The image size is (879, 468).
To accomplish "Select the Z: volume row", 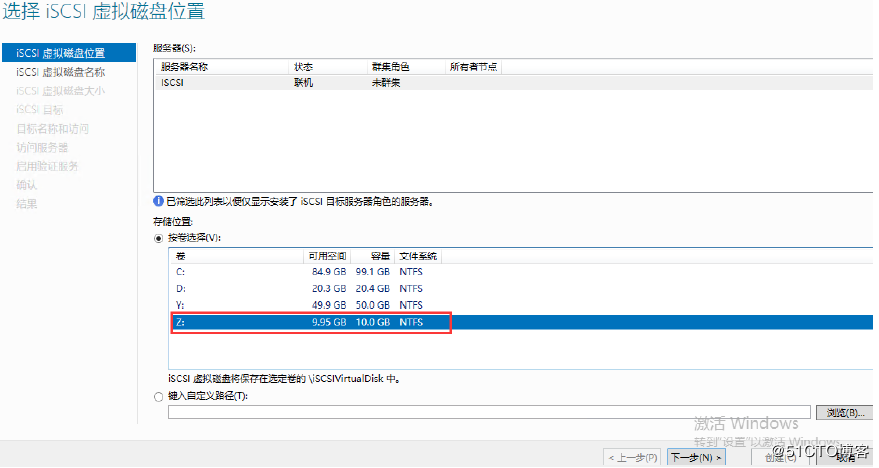I will coord(521,322).
